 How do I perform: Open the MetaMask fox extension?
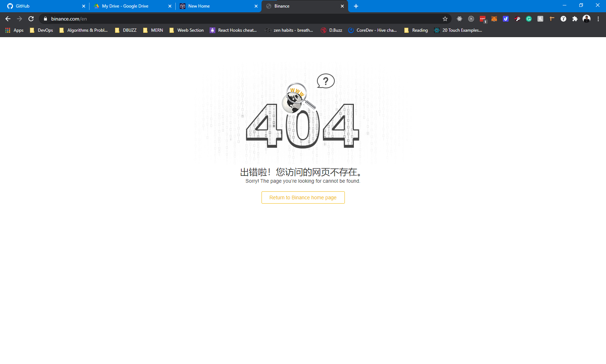(494, 19)
